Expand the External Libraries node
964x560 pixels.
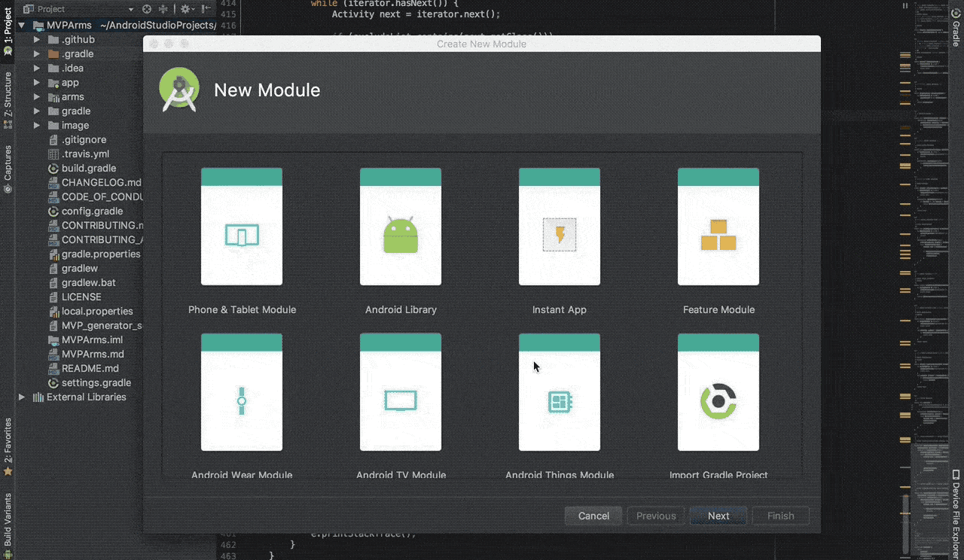22,397
